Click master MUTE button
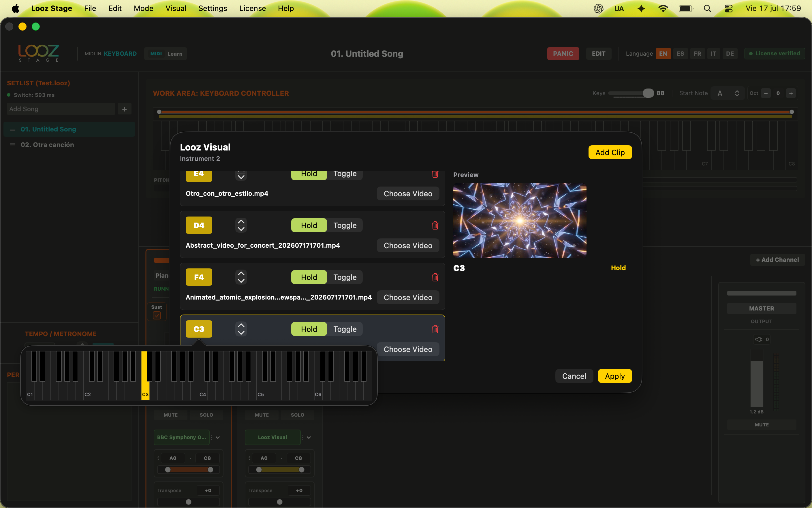The image size is (812, 508). [x=761, y=425]
